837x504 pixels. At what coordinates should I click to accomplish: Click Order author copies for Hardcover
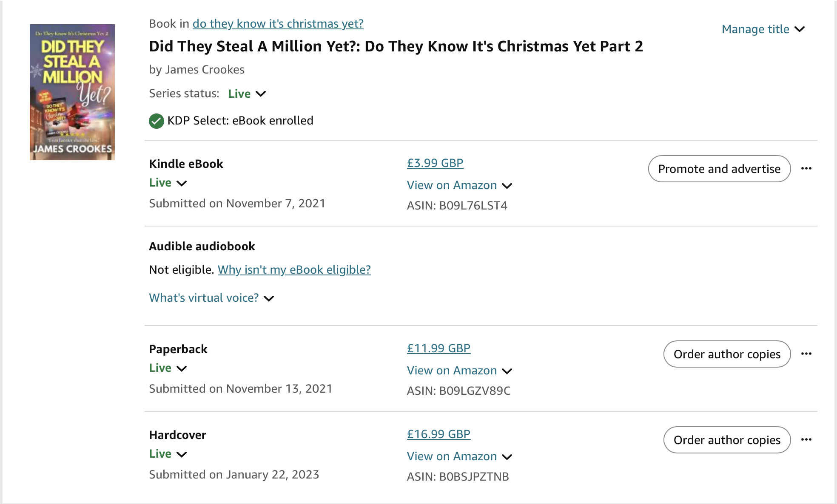click(x=727, y=440)
